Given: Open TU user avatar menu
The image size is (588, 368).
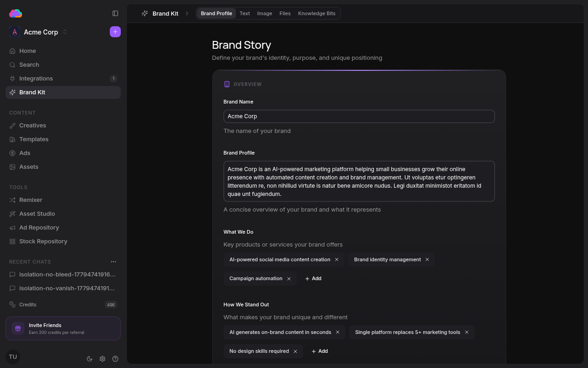Looking at the screenshot, I should (x=13, y=357).
